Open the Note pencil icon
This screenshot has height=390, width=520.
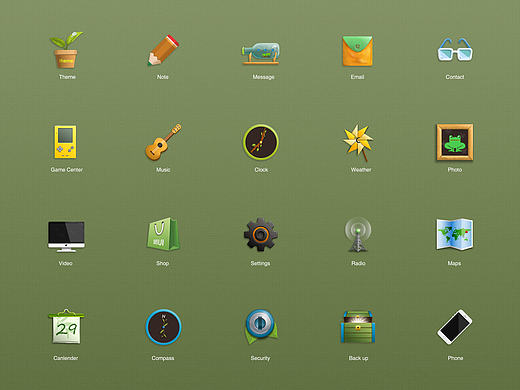point(163,50)
